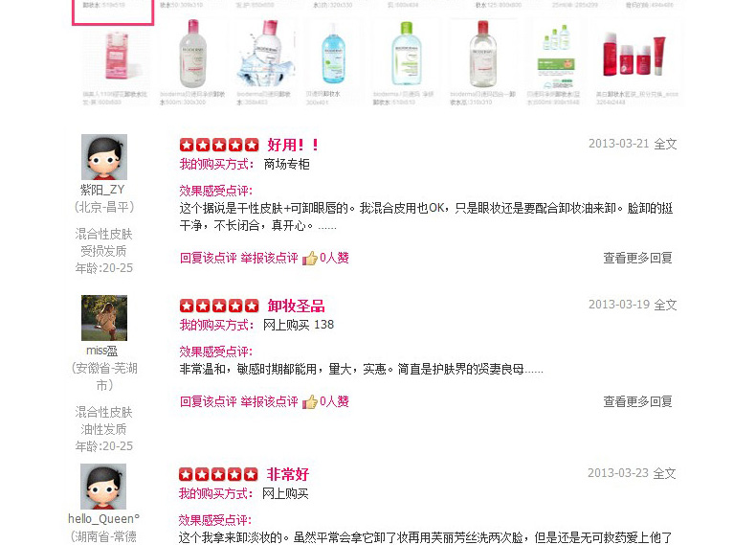This screenshot has width=756, height=545.
Task: Open miss盈's profile photo
Action: 104,318
